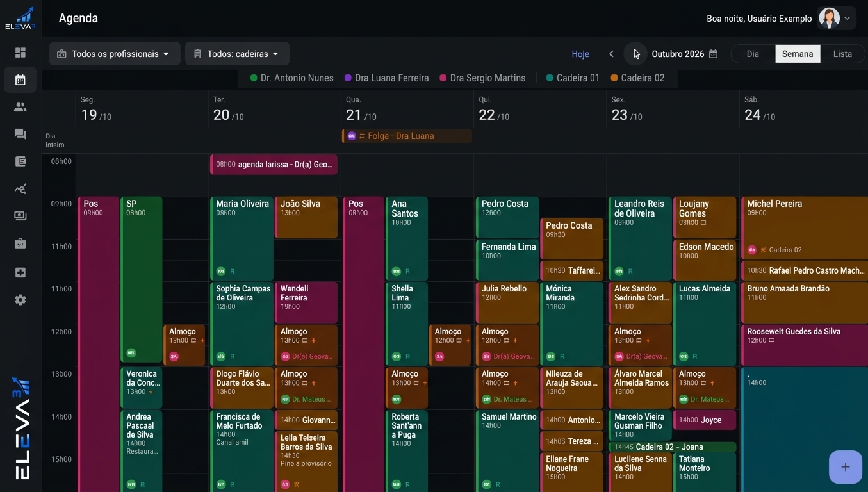Go to today with the Hoje button
868x492 pixels.
580,54
